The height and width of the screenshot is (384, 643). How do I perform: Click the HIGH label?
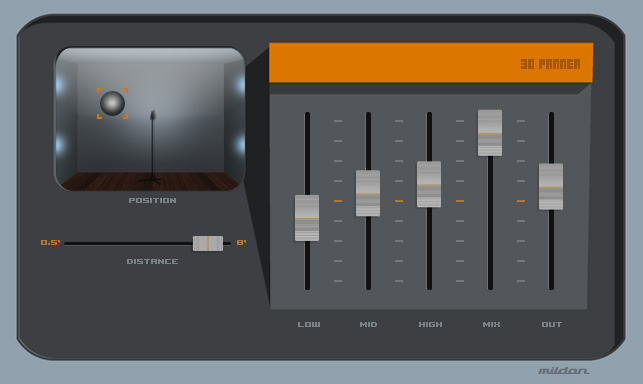point(430,325)
